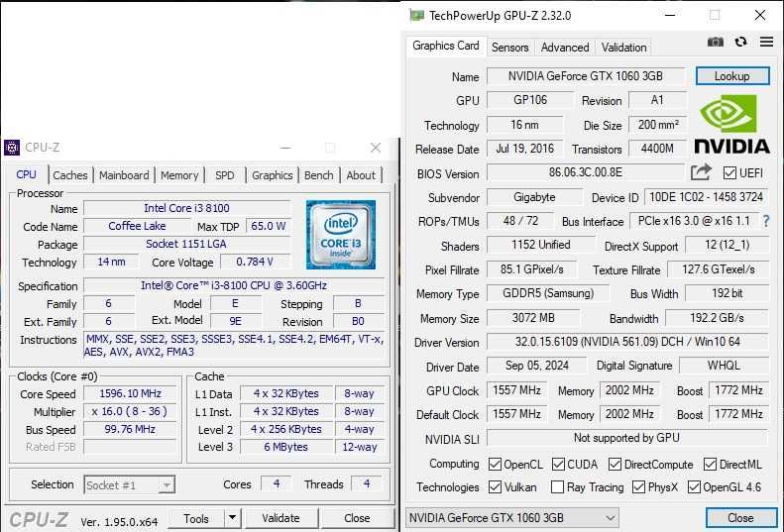Click the Instructions list in CPU-Z
Screen dimensions: 784x532
[x=234, y=346]
